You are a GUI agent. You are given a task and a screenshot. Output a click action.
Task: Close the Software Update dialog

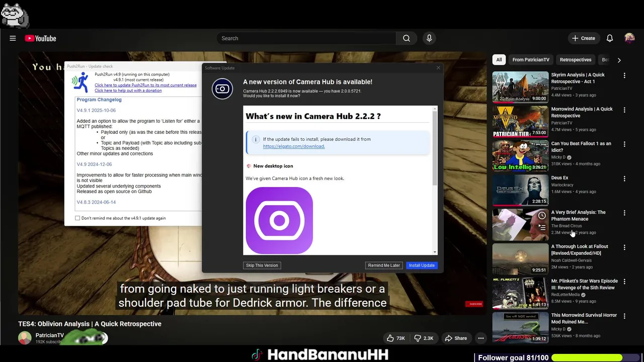click(438, 68)
